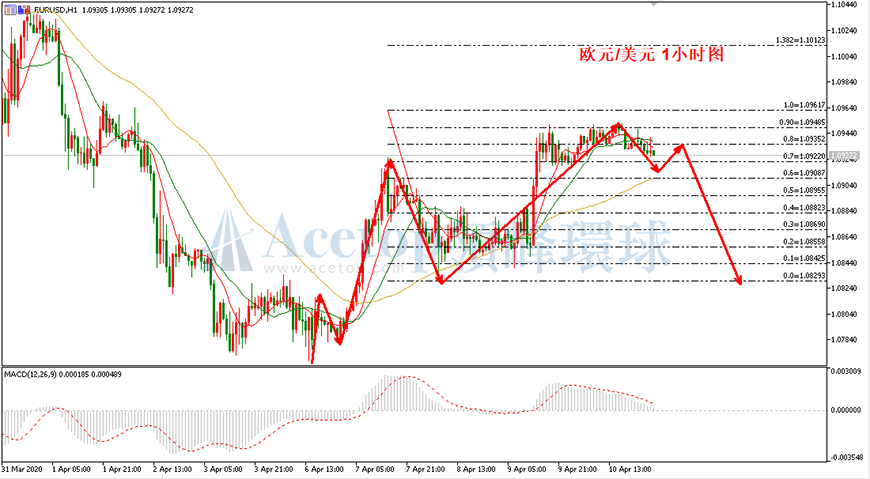Viewport: 870px width, 479px height.
Task: Select the Fibonacci 0.8=1.09352 level label
Action: [x=805, y=139]
